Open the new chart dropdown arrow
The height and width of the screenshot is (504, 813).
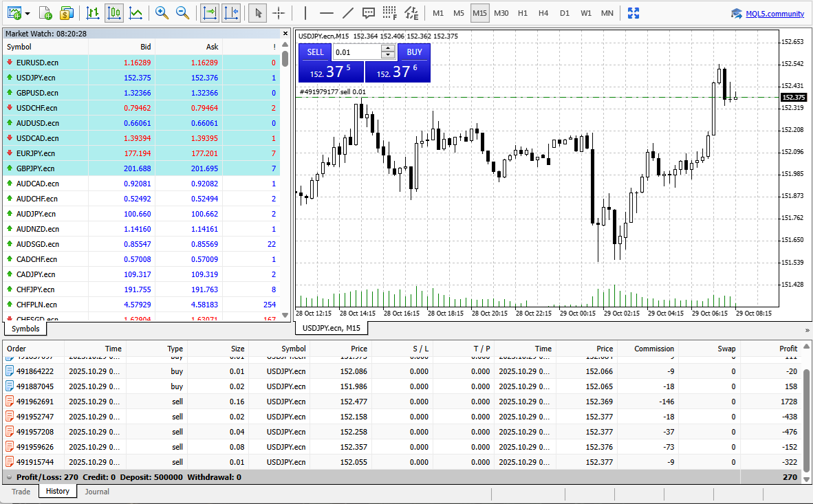click(x=27, y=13)
